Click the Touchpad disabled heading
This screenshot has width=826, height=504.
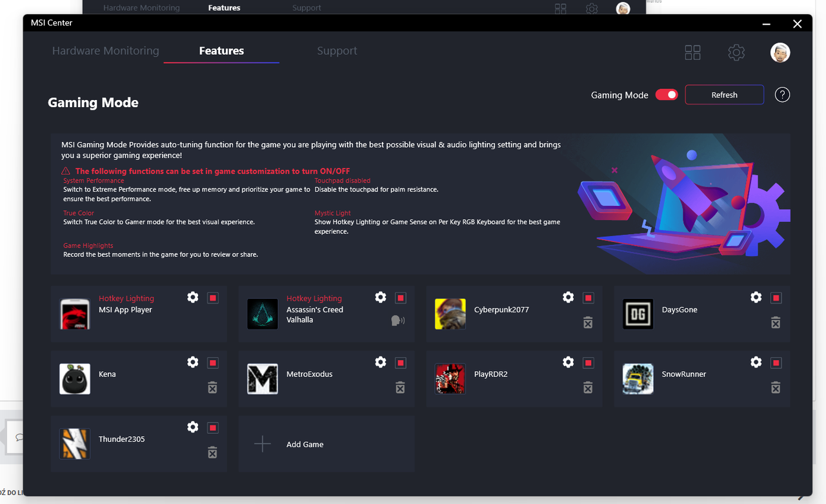(343, 181)
